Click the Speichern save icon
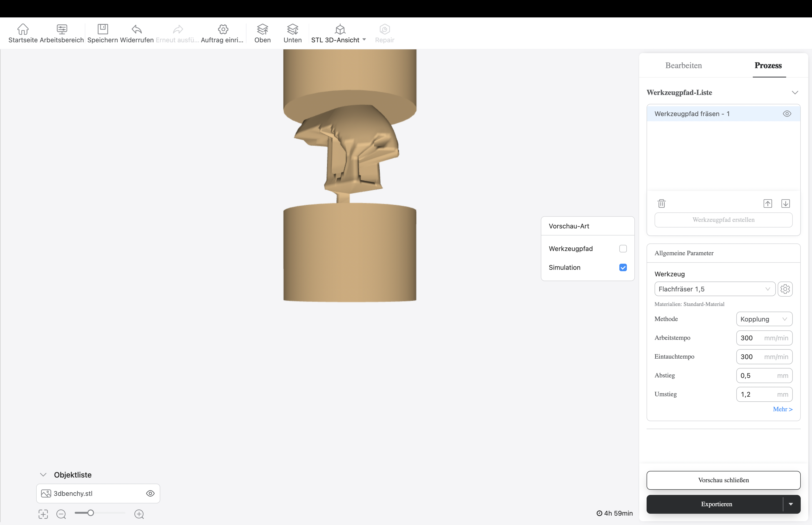This screenshot has height=525, width=812. point(103,29)
